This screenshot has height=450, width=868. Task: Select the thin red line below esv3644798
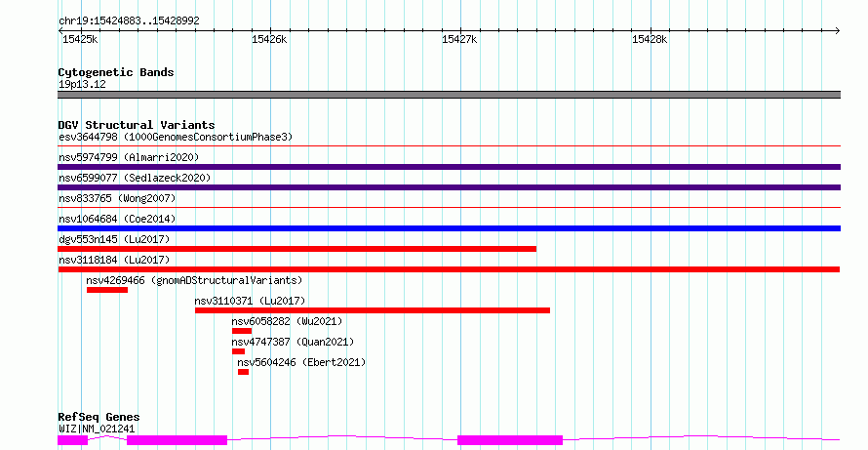(x=449, y=146)
